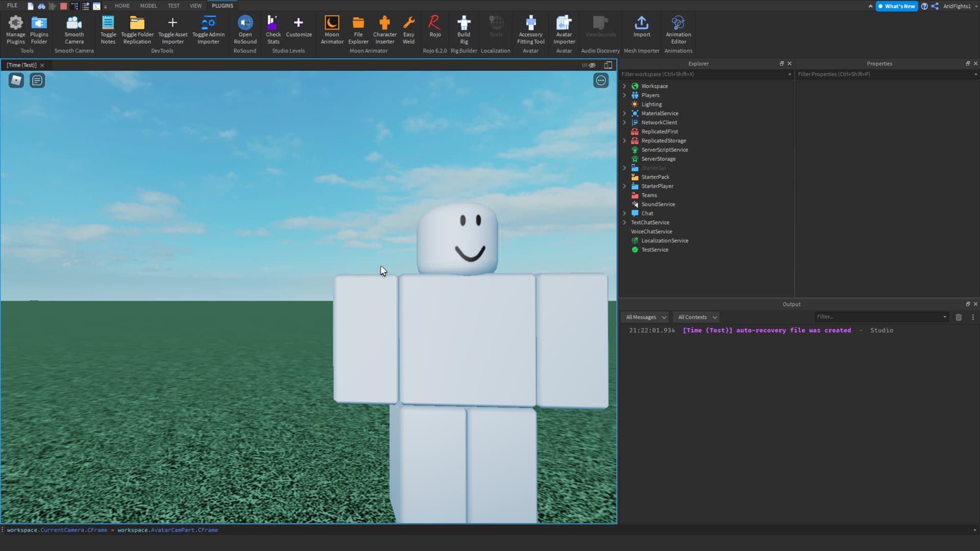This screenshot has height=551, width=980.
Task: Open the All Contexts dropdown
Action: pyautogui.click(x=696, y=317)
